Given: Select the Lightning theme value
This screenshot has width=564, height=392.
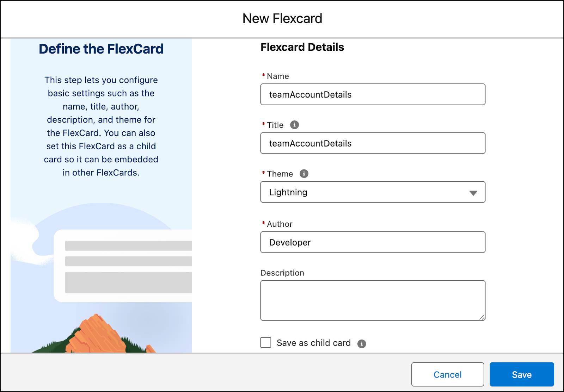Looking at the screenshot, I should [288, 192].
